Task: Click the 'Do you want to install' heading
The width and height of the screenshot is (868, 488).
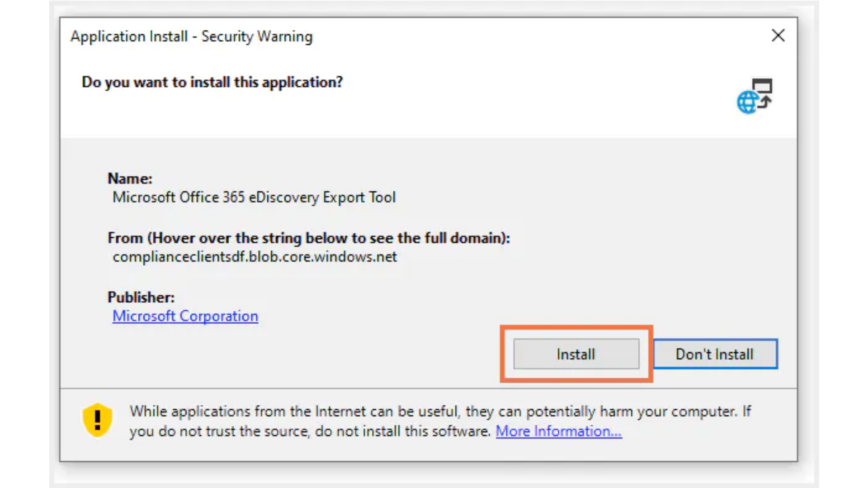Action: pyautogui.click(x=212, y=82)
